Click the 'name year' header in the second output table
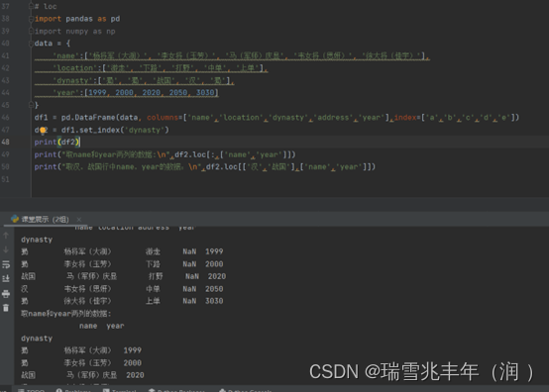Image resolution: width=549 pixels, height=392 pixels. click(101, 326)
